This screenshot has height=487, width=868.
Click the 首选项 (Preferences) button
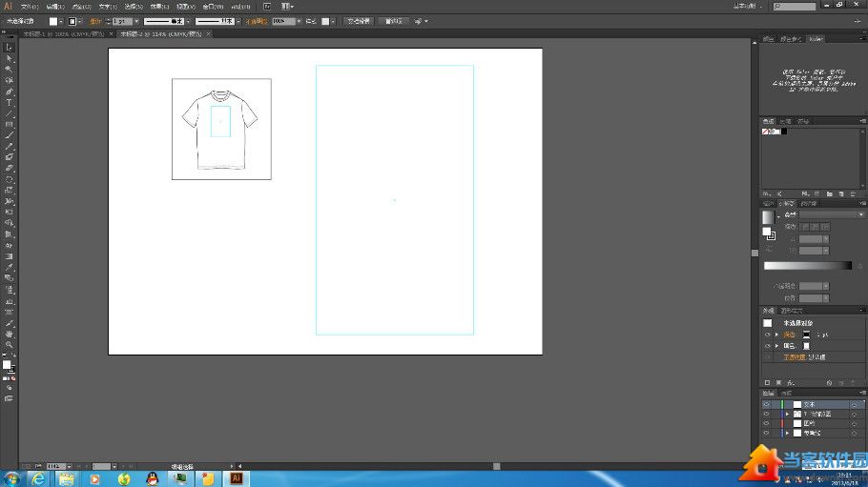(x=394, y=20)
